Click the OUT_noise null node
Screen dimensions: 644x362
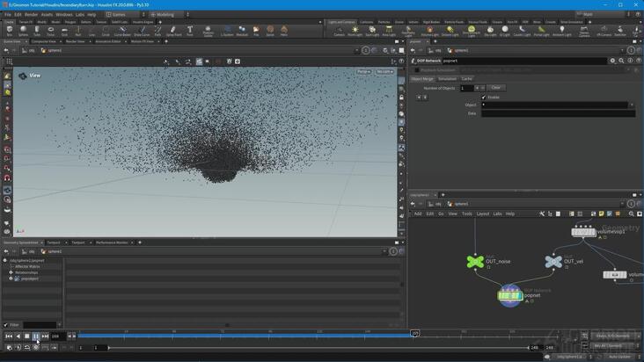tap(475, 261)
